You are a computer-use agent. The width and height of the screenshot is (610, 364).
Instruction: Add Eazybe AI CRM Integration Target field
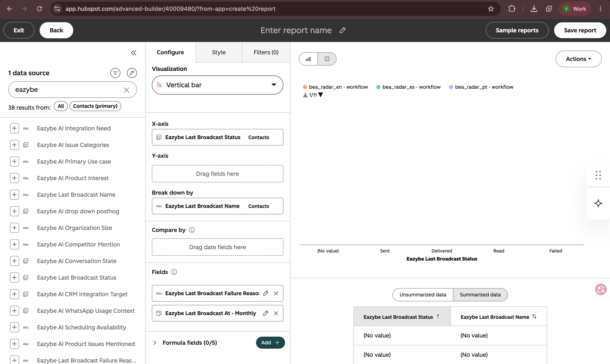[15, 294]
